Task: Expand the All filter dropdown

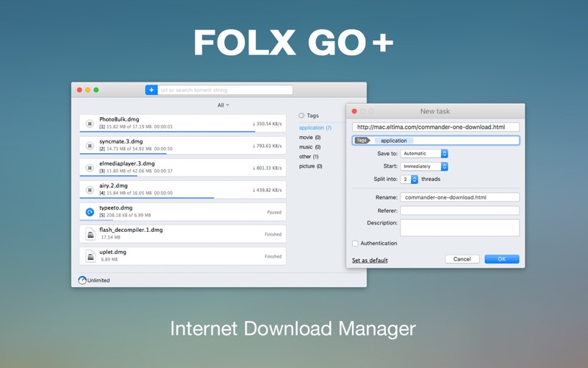Action: click(x=223, y=105)
